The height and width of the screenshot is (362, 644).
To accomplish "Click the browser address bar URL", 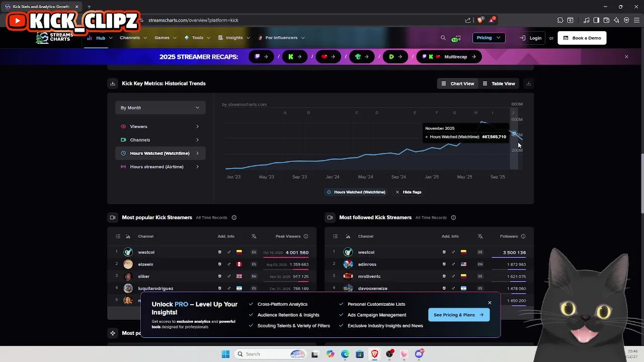I will click(x=193, y=20).
